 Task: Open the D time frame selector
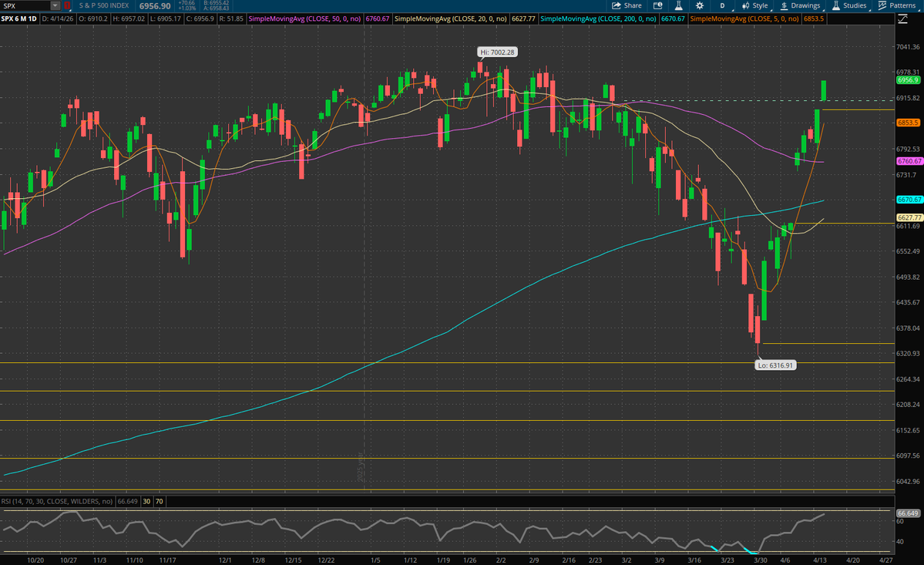click(722, 6)
